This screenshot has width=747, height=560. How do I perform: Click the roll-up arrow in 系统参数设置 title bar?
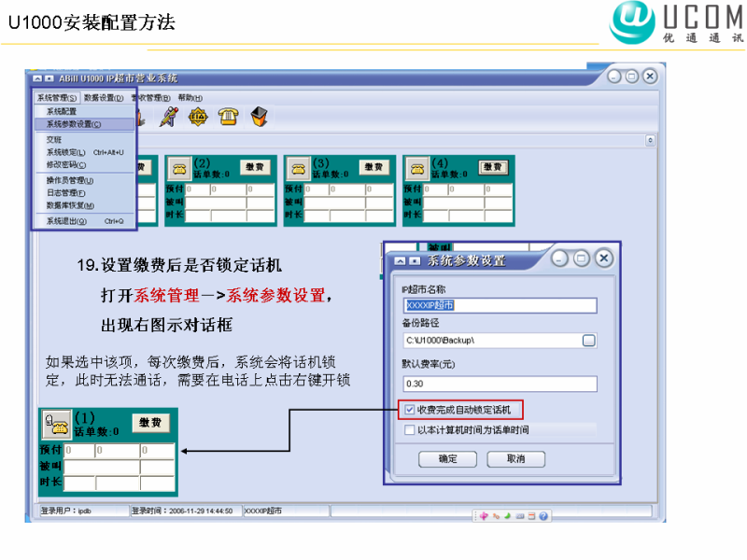click(x=401, y=261)
